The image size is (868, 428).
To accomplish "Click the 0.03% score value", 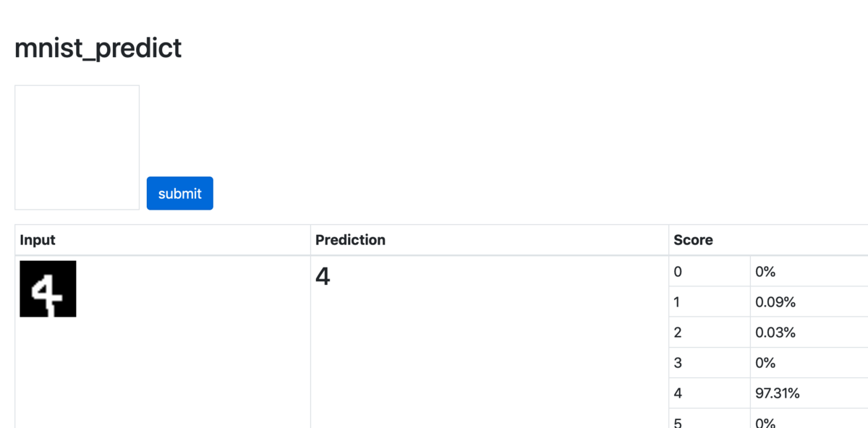I will pyautogui.click(x=775, y=333).
